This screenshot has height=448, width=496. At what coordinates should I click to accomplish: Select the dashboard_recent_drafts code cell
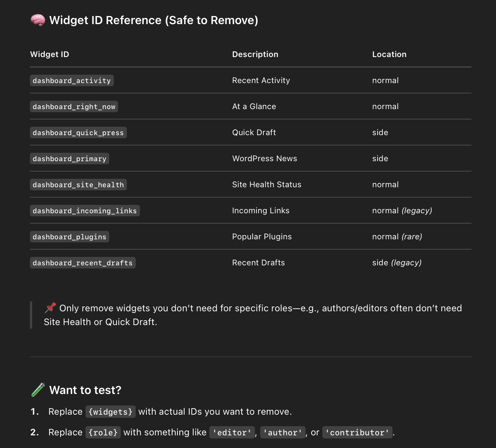click(83, 263)
